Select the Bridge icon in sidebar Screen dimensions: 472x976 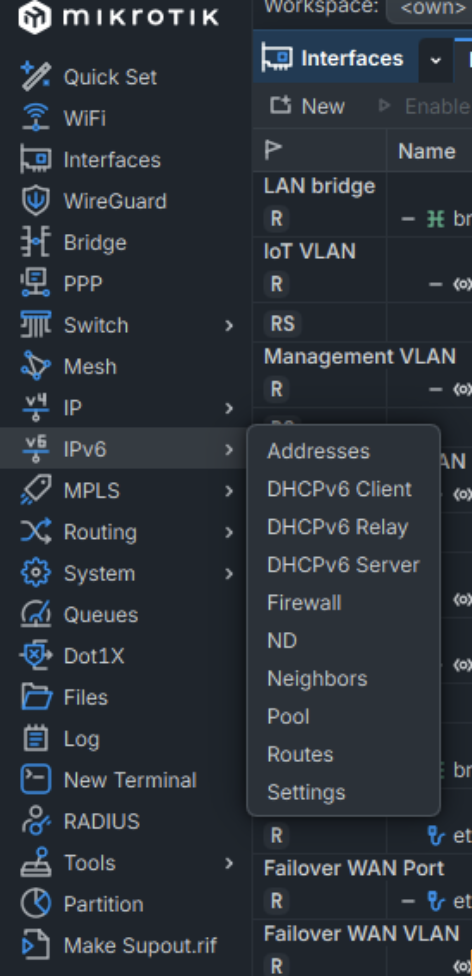(36, 242)
